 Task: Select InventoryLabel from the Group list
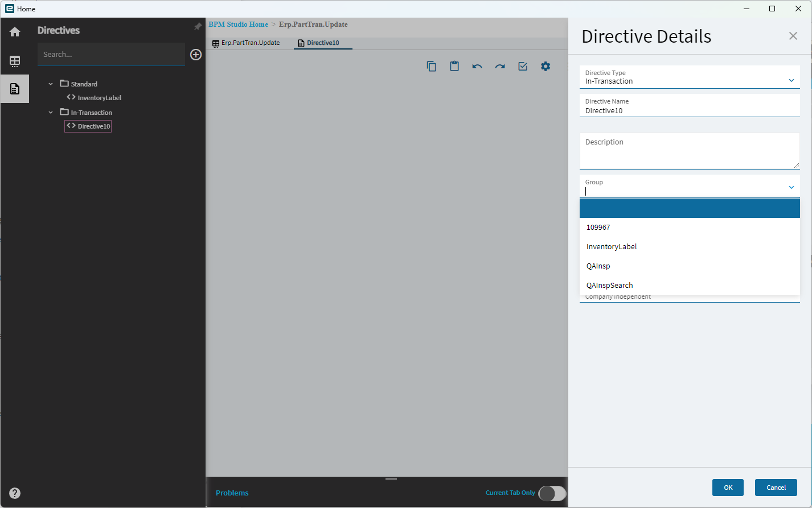(x=611, y=246)
